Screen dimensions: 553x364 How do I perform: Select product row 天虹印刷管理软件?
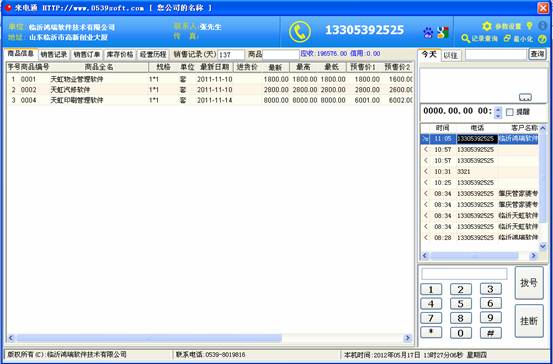point(210,101)
